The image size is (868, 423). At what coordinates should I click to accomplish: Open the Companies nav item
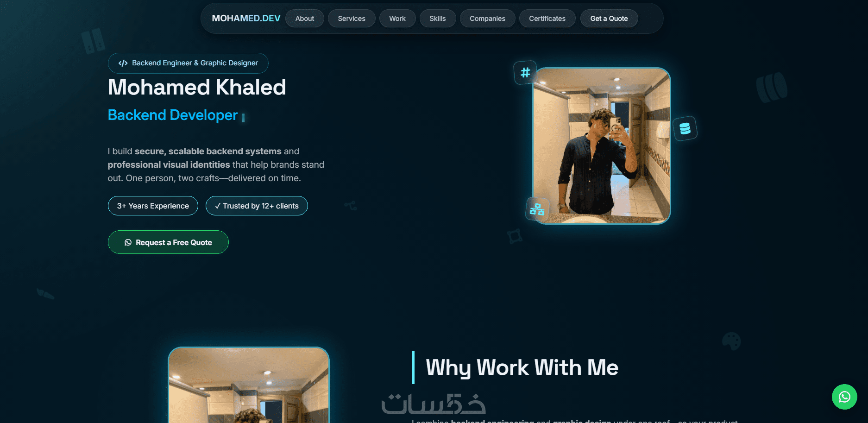487,19
